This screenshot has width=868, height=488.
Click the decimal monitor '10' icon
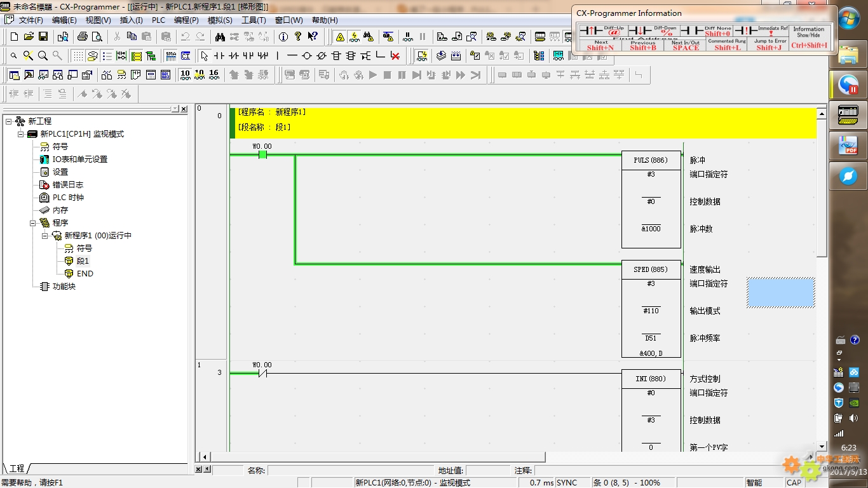(185, 75)
